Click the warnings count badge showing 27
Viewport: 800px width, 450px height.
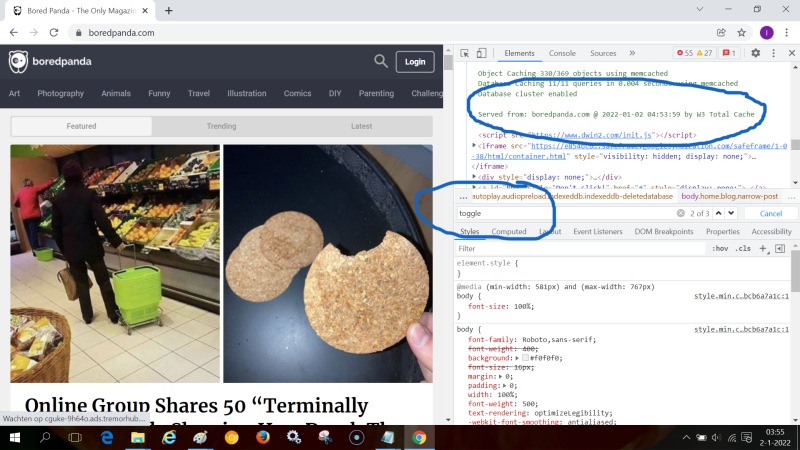705,53
